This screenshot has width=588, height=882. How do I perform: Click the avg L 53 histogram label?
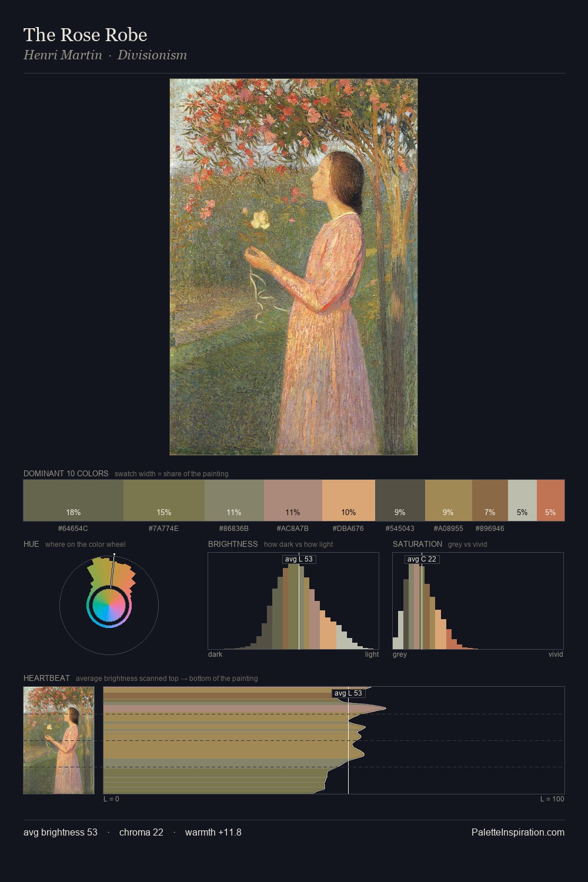coord(299,559)
